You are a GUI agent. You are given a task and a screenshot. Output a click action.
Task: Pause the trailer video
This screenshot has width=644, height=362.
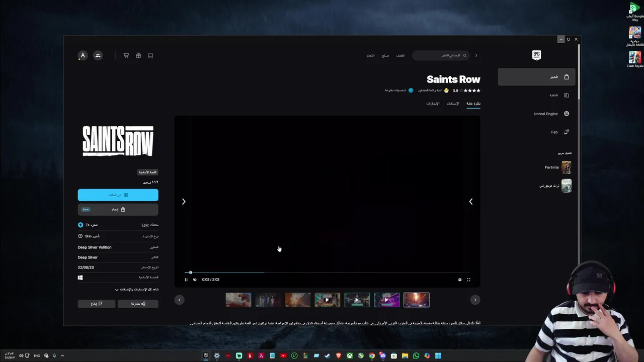(186, 280)
